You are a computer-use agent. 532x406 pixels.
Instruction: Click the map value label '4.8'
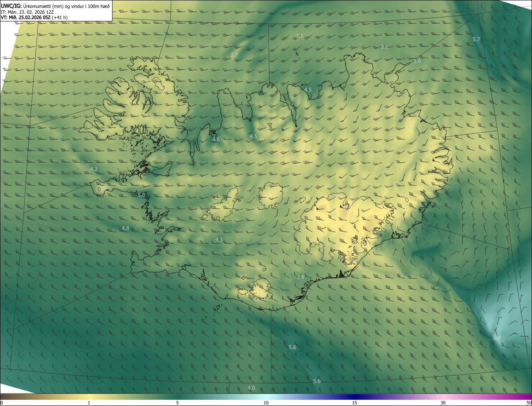pyautogui.click(x=126, y=228)
